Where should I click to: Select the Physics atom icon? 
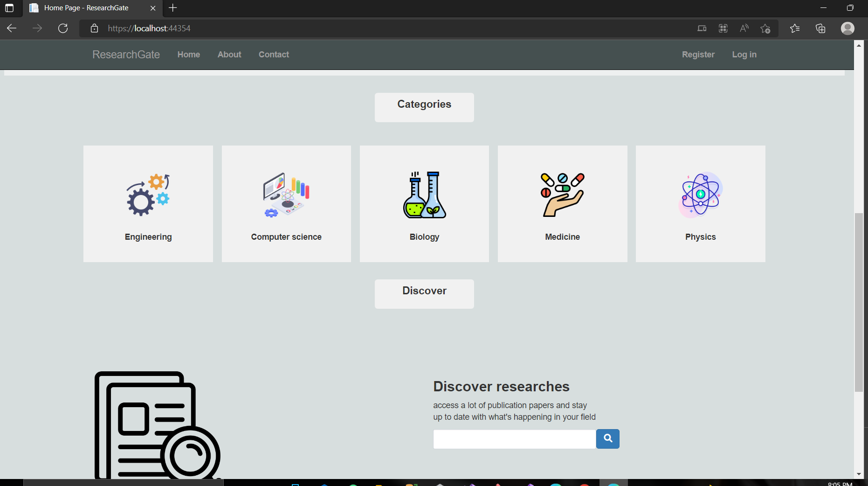tap(700, 195)
